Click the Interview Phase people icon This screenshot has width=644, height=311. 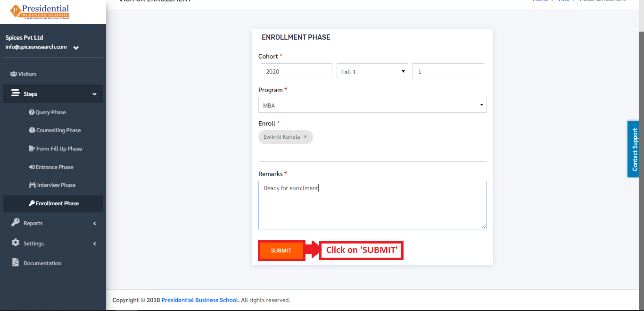[x=33, y=185]
